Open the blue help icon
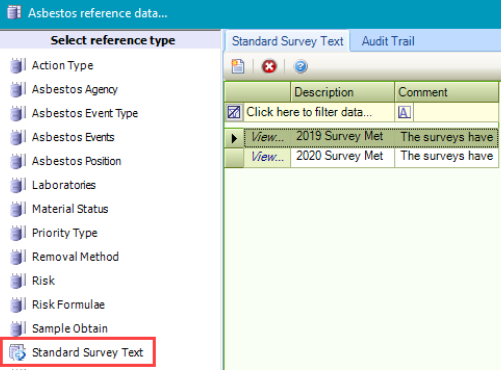The image size is (501, 370). coord(300,66)
